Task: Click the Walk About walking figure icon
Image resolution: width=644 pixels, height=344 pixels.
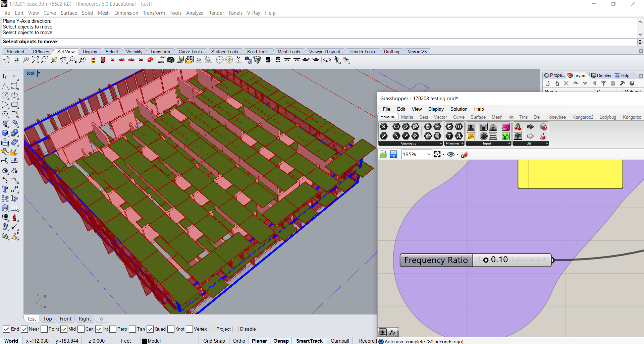Action: (x=337, y=60)
